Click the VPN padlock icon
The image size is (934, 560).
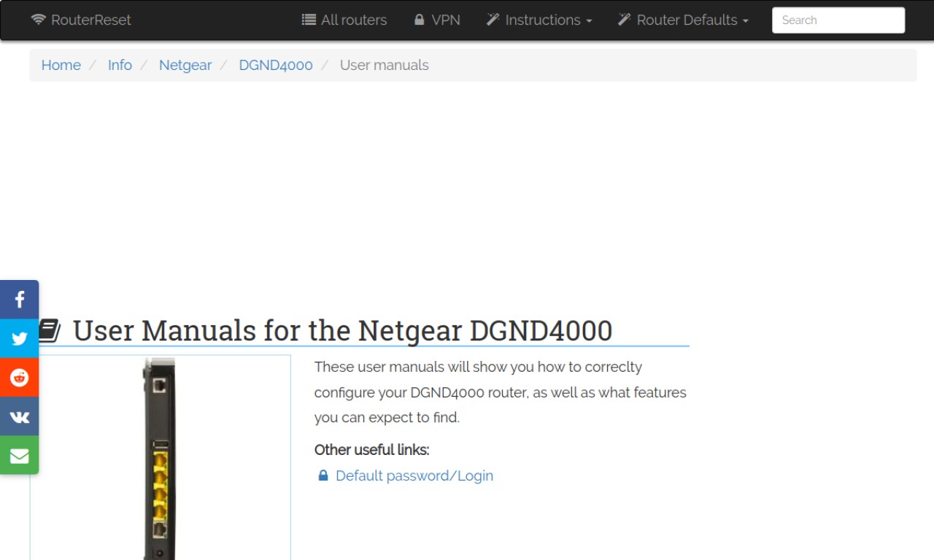(419, 20)
